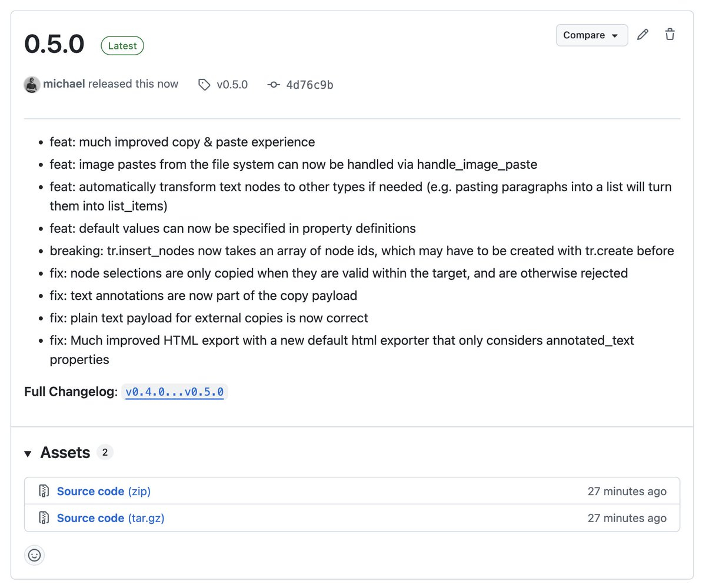The image size is (706, 588).
Task: Click the Assets count badge showing 2
Action: (105, 452)
